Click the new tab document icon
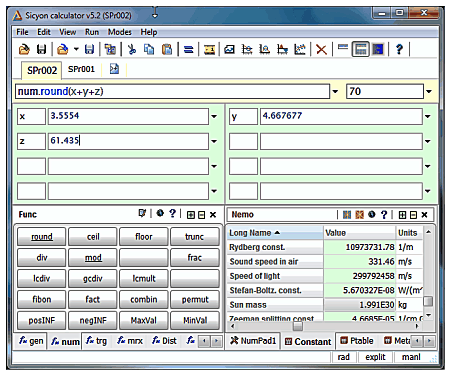The width and height of the screenshot is (450, 375). [x=114, y=69]
